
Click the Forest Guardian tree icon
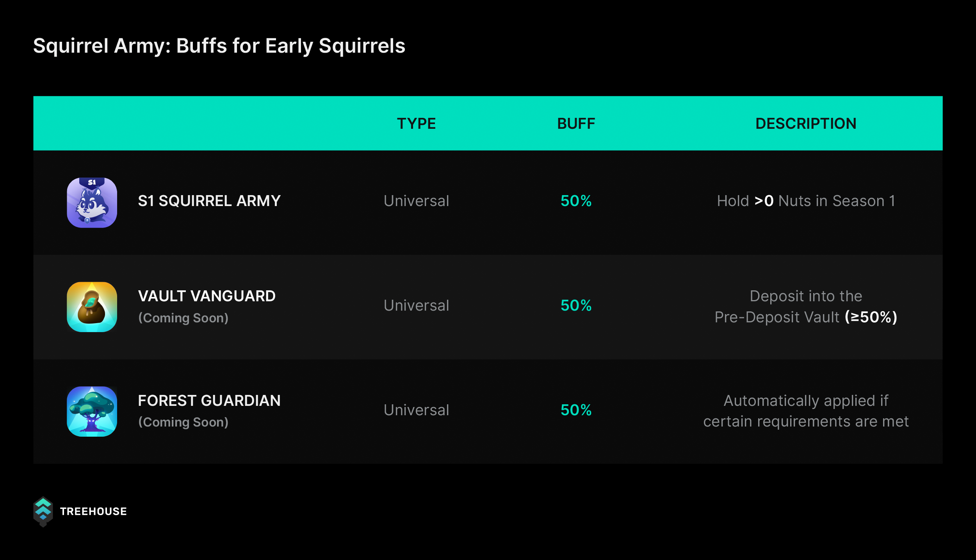point(92,411)
